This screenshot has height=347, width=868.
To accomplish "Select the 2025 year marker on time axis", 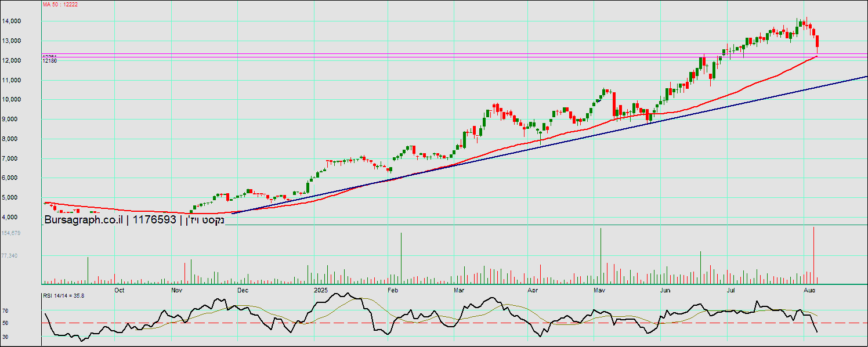I will pyautogui.click(x=321, y=290).
